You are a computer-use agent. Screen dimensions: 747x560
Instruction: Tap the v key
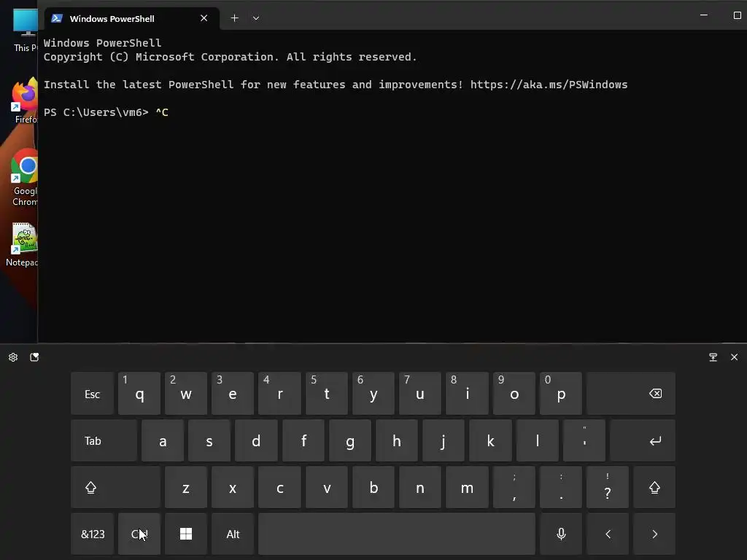coord(326,487)
